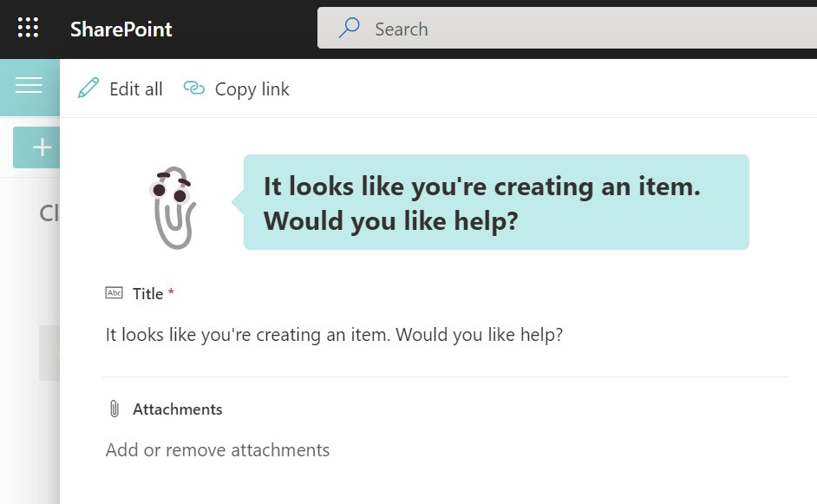Image resolution: width=817 pixels, height=504 pixels.
Task: Click the Abc text field icon next to Title
Action: [114, 292]
